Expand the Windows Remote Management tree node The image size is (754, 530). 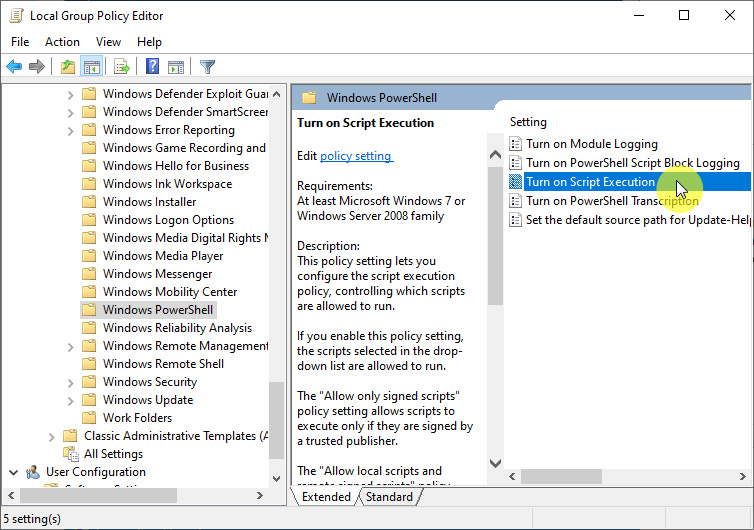(x=70, y=346)
